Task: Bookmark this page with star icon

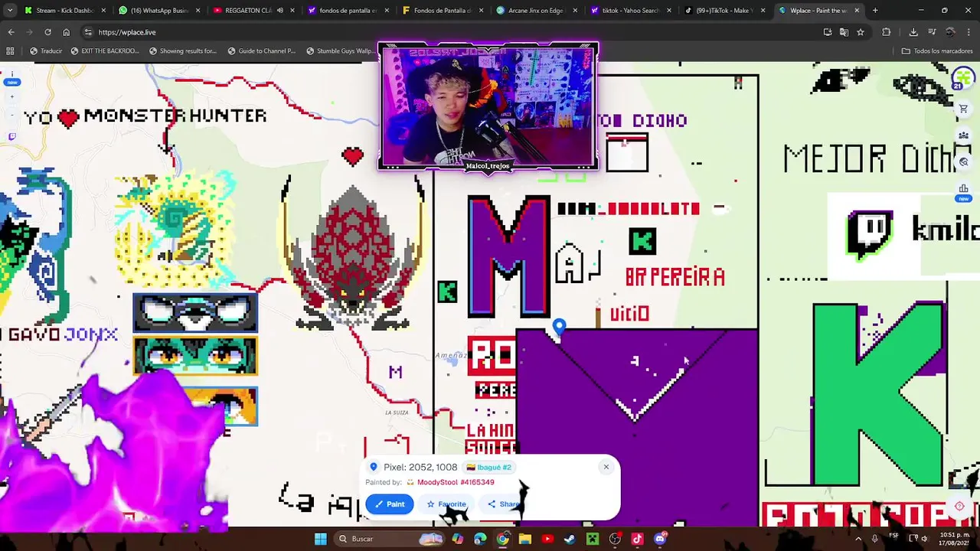Action: click(861, 32)
